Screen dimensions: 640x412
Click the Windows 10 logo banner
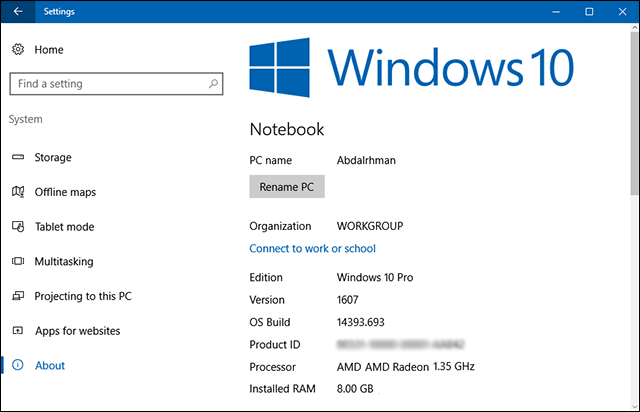pyautogui.click(x=411, y=68)
